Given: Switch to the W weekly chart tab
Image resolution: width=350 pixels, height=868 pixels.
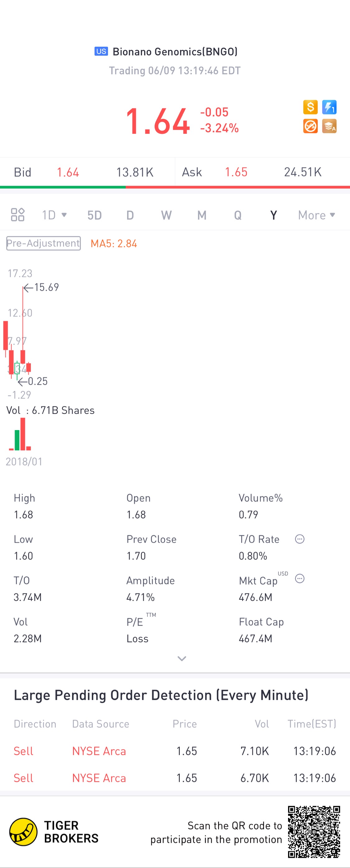Looking at the screenshot, I should [x=166, y=215].
